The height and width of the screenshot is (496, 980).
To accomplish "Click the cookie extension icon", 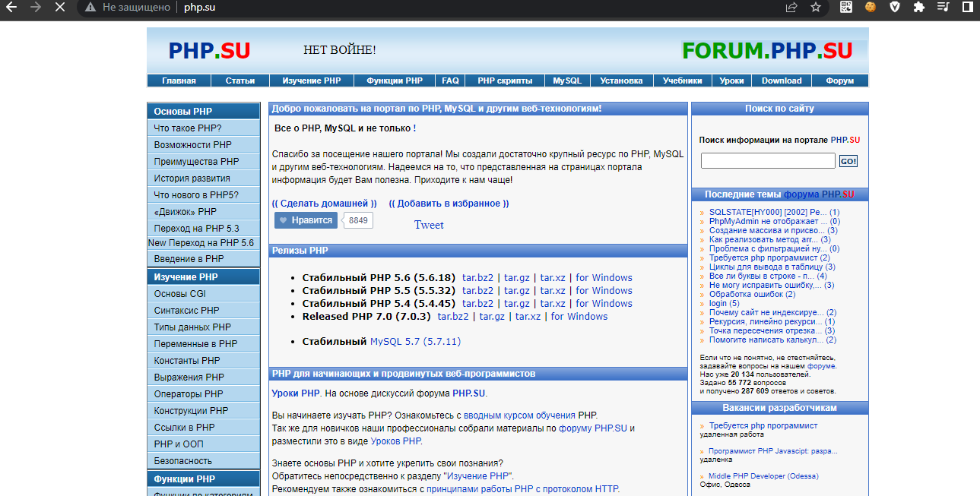I will point(871,7).
